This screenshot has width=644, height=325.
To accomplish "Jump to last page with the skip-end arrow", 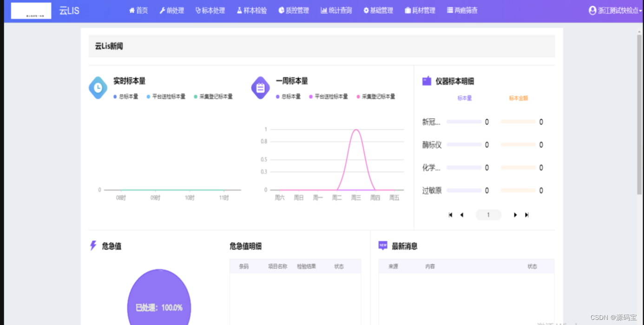I will tap(526, 214).
